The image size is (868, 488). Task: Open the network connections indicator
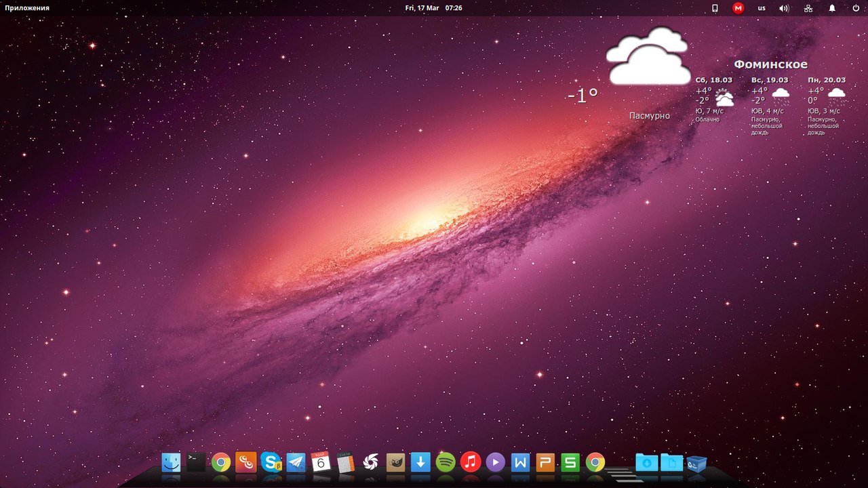[x=808, y=8]
